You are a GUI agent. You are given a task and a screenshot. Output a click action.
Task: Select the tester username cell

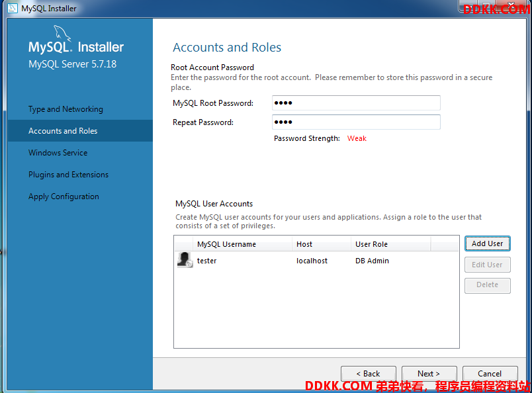[206, 261]
